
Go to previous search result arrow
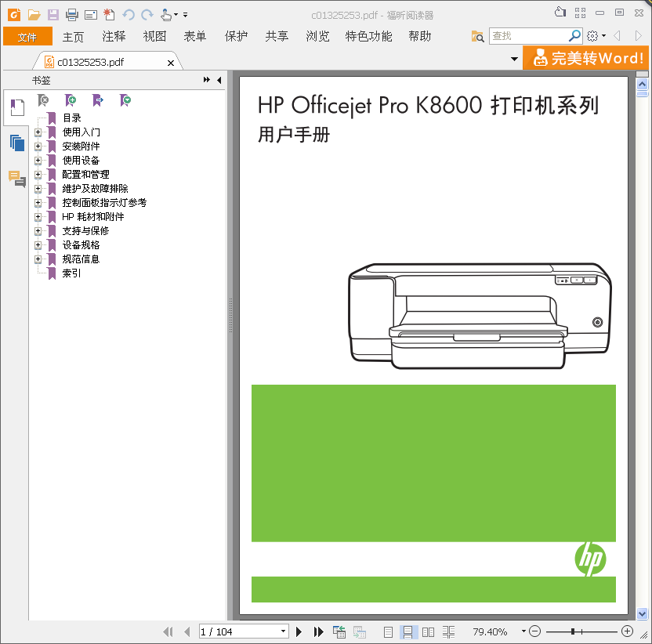tap(617, 36)
